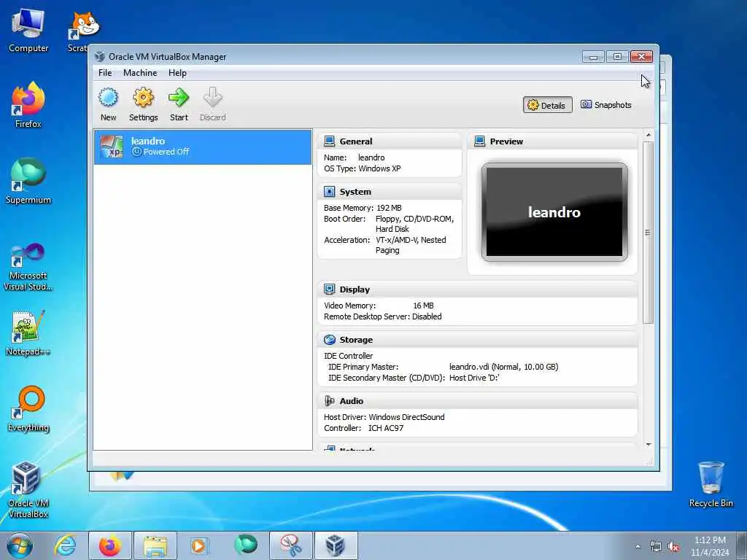The height and width of the screenshot is (560, 747).
Task: Select leandro VM in the list
Action: 203,147
